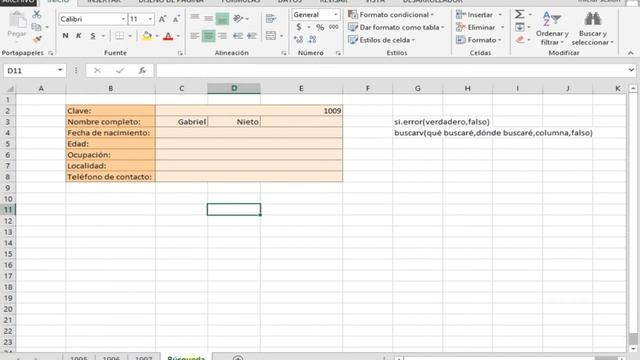640x360 pixels.
Task: Open the General number format dropdown
Action: click(x=336, y=15)
